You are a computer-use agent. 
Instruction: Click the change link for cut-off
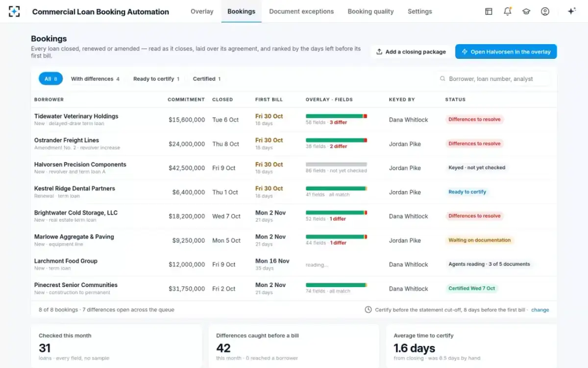point(540,310)
